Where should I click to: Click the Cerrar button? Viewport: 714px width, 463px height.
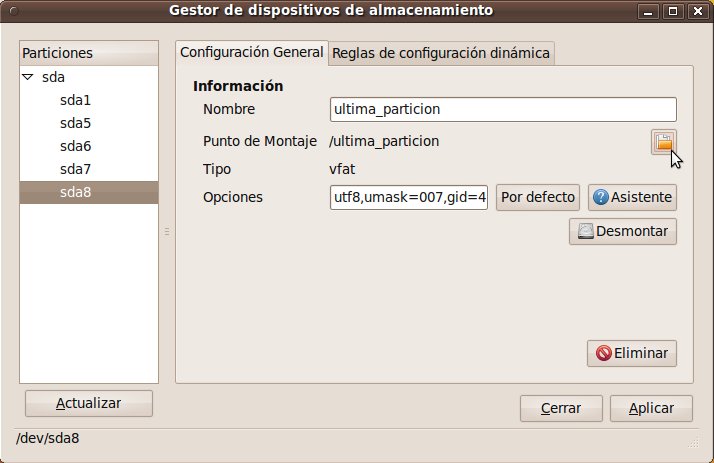pyautogui.click(x=561, y=408)
